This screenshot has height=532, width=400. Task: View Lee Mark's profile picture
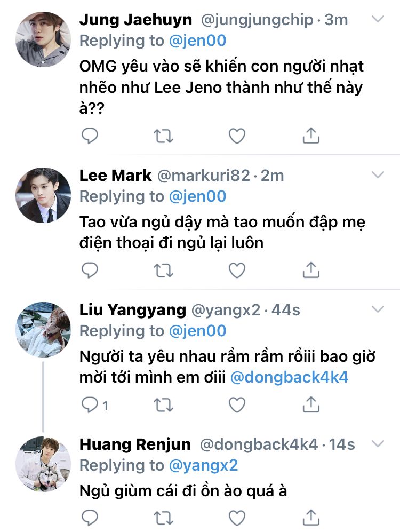[43, 195]
